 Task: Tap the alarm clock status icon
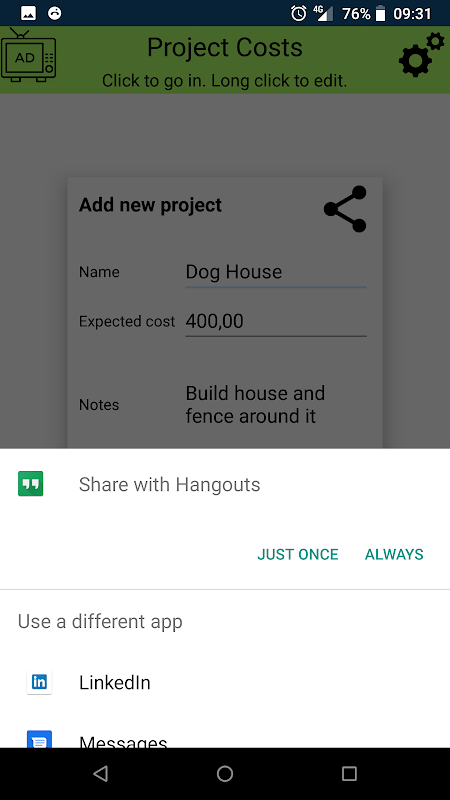point(298,13)
